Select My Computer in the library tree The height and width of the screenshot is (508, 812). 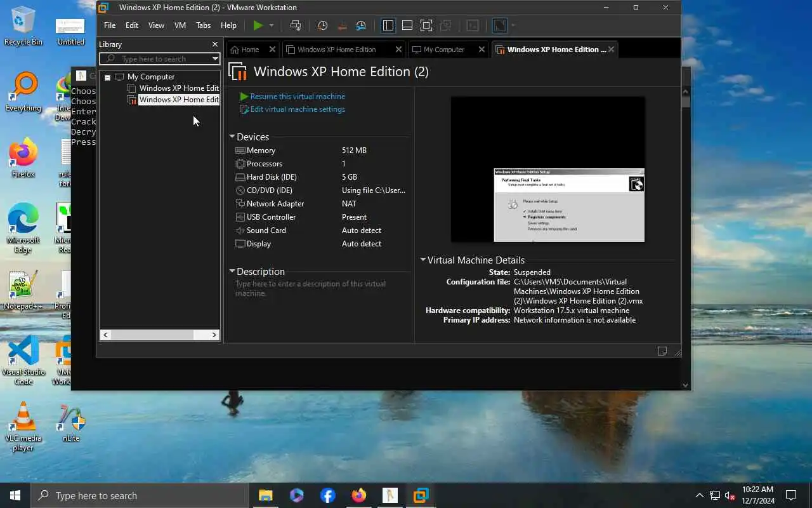tap(150, 77)
